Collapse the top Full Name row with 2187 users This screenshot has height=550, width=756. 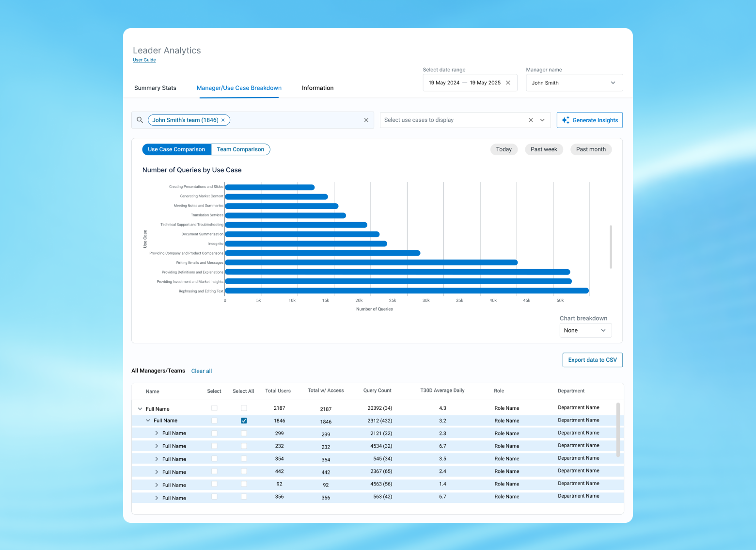click(x=140, y=409)
